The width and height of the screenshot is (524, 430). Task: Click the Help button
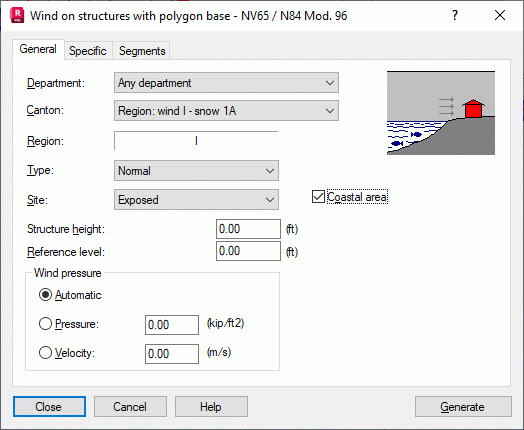coord(211,407)
